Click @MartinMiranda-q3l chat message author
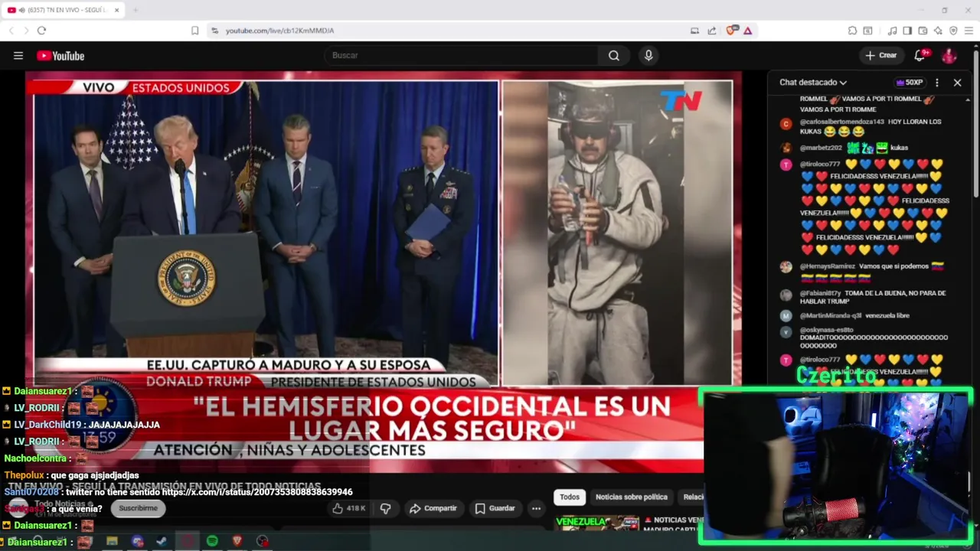This screenshot has width=980, height=551. [x=831, y=315]
